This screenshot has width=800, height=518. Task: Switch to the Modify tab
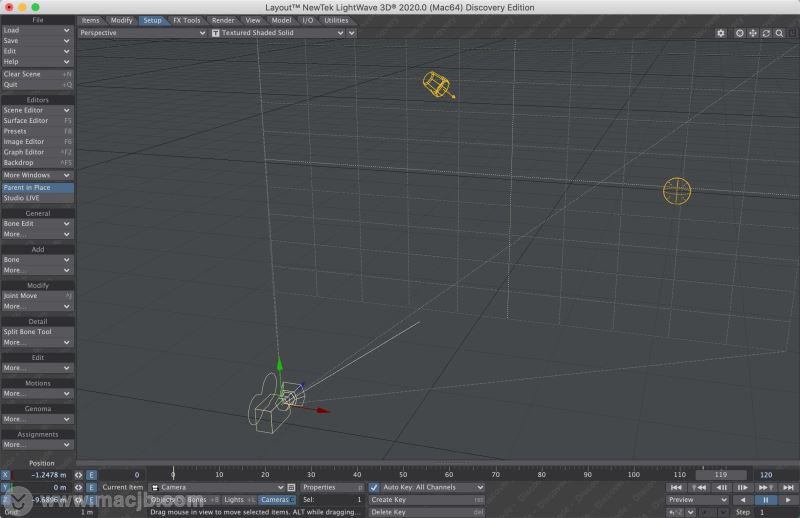(x=121, y=20)
